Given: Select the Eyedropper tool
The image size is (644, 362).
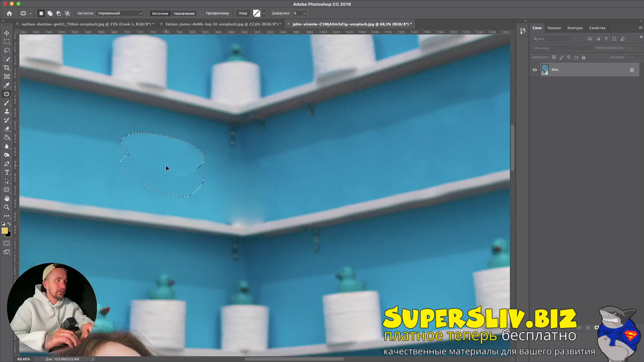Looking at the screenshot, I should [7, 85].
